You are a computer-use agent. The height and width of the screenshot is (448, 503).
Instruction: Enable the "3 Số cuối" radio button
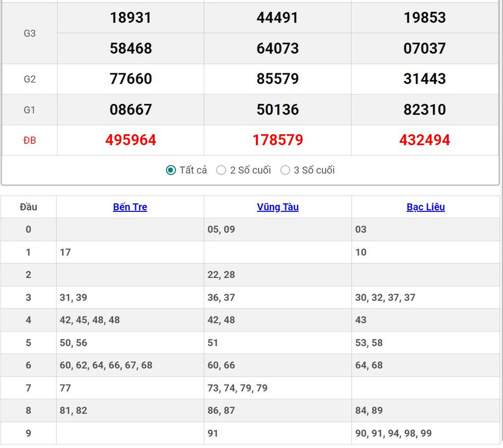(x=285, y=170)
